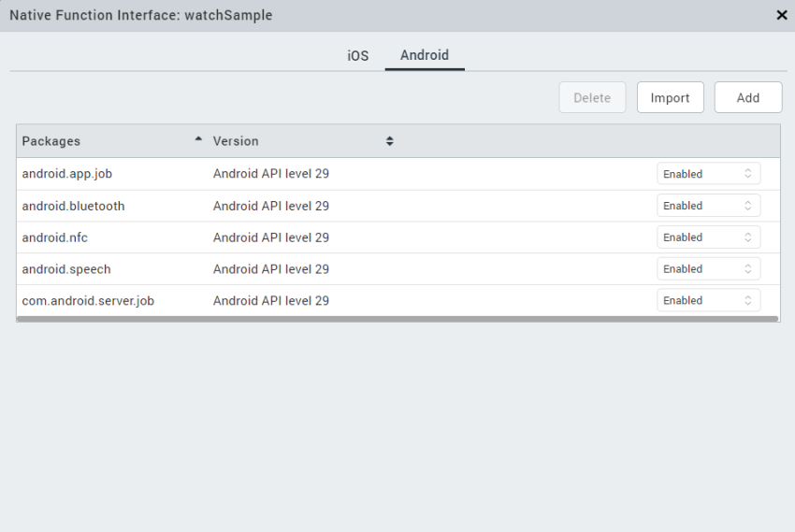
Task: Select the android.bluetooth package row
Action: [x=73, y=206]
